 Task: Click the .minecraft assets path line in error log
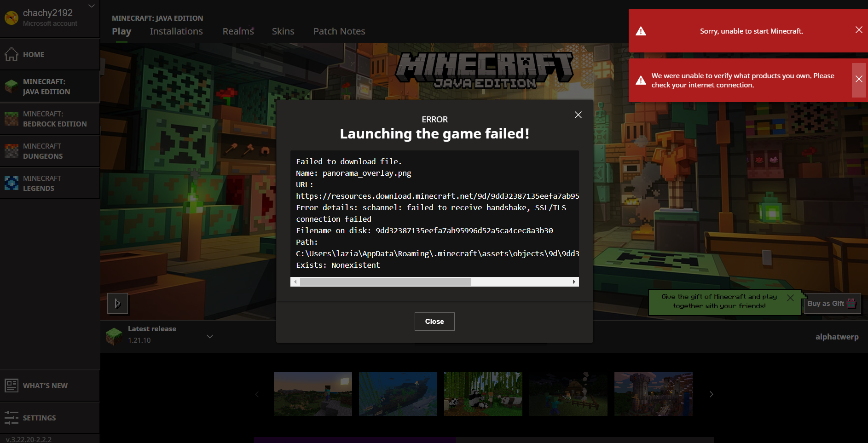pyautogui.click(x=437, y=253)
